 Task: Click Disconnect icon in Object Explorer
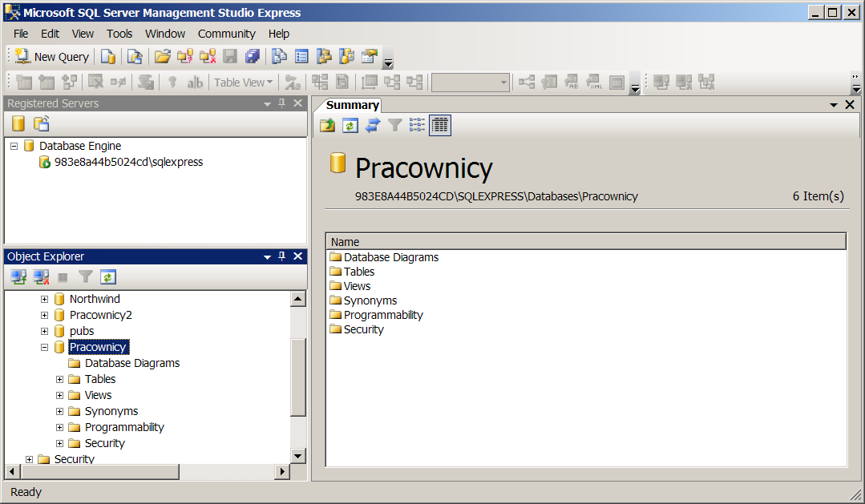[41, 276]
